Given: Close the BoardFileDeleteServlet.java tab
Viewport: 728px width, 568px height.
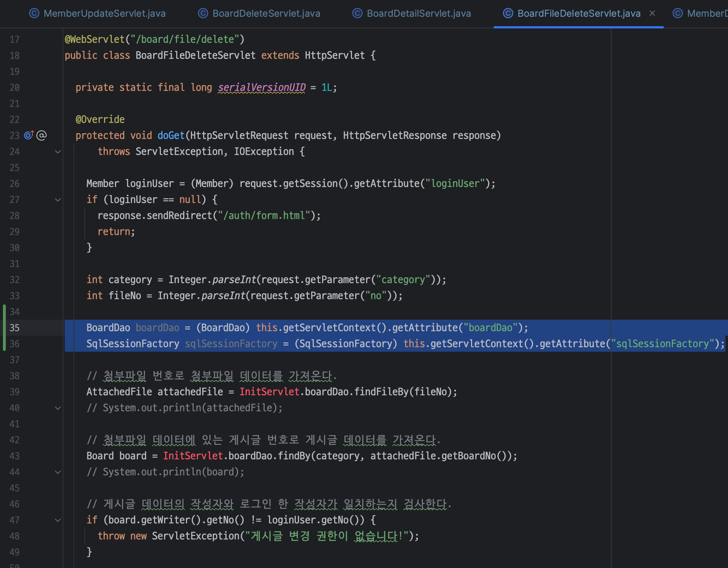Looking at the screenshot, I should [x=652, y=13].
